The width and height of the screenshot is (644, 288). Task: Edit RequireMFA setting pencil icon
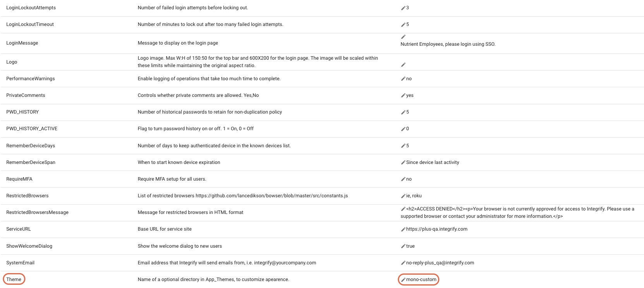tap(403, 179)
